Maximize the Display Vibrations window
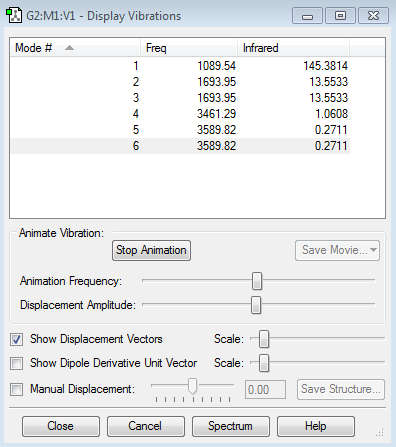396x447 pixels. click(340, 16)
